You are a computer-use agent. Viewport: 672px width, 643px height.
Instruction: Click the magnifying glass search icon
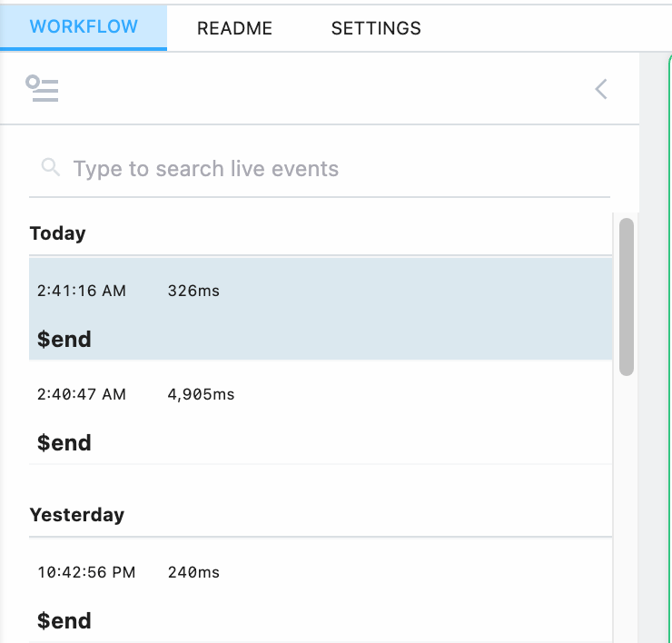[52, 168]
